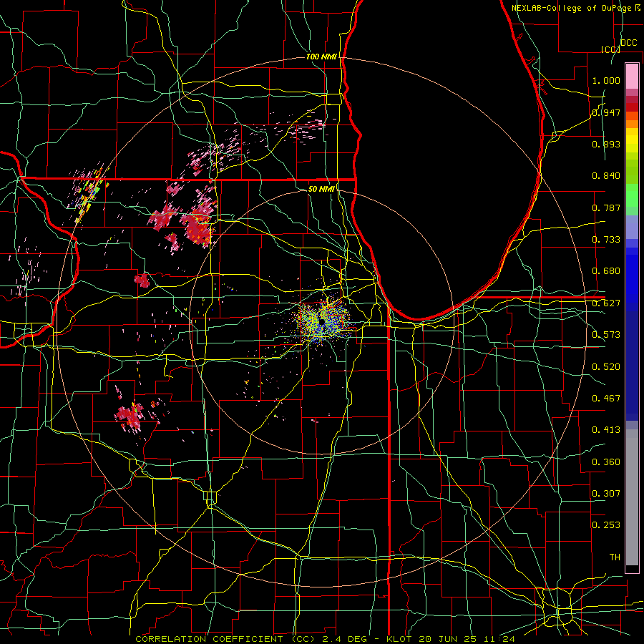Click the [CC] units label
Viewport: 644px width, 644px height.
coord(610,49)
